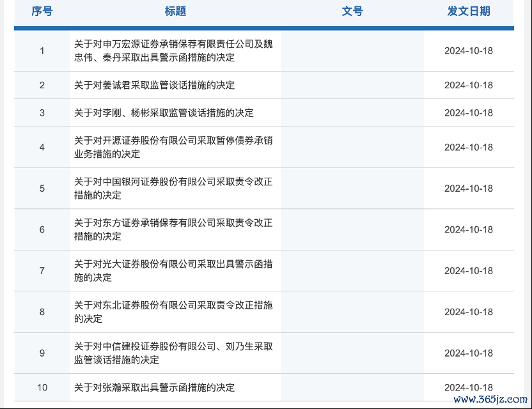Image resolution: width=532 pixels, height=409 pixels.
Task: Select serial number 4 cell
Action: pos(42,147)
